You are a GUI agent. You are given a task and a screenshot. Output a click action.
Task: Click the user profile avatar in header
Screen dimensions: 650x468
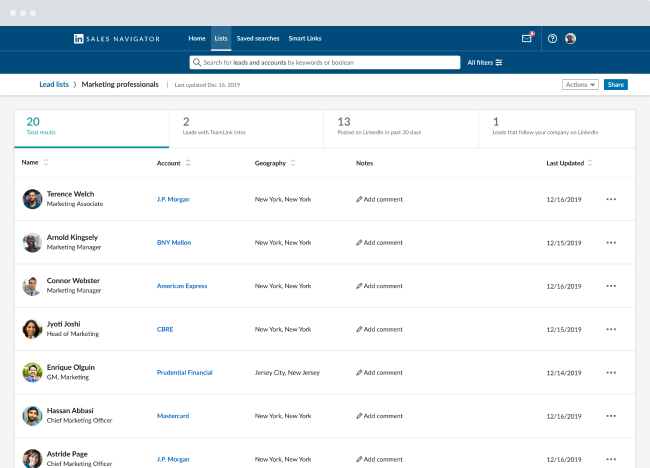point(570,39)
